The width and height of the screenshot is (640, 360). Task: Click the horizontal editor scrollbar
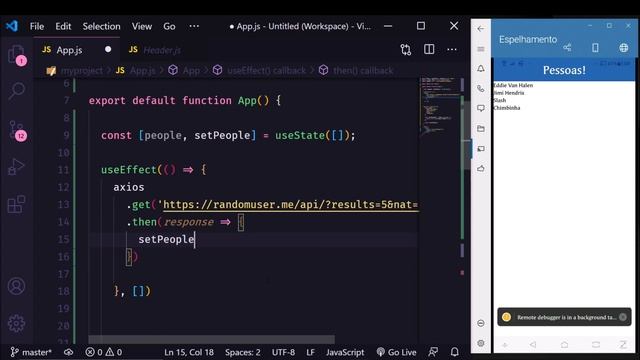pyautogui.click(x=211, y=339)
